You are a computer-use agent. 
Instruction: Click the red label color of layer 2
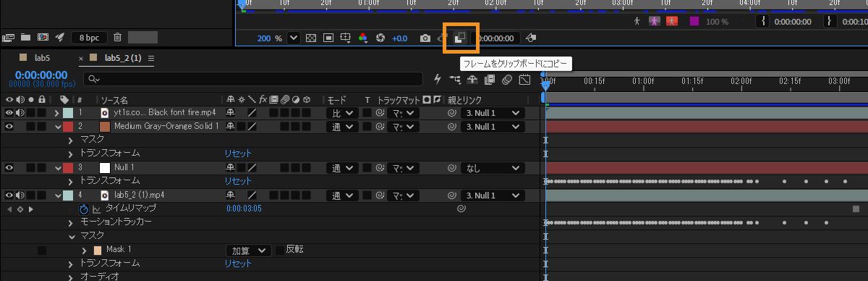tap(68, 127)
